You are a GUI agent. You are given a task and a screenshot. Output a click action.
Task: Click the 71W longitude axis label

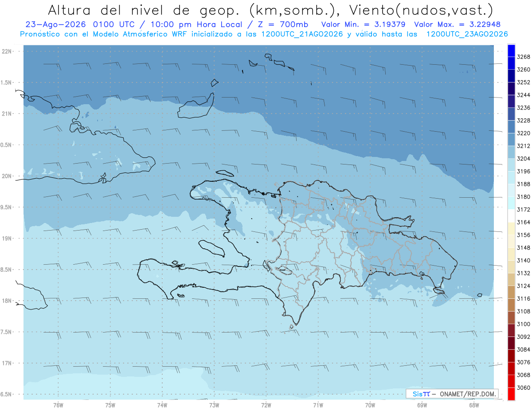(x=318, y=404)
